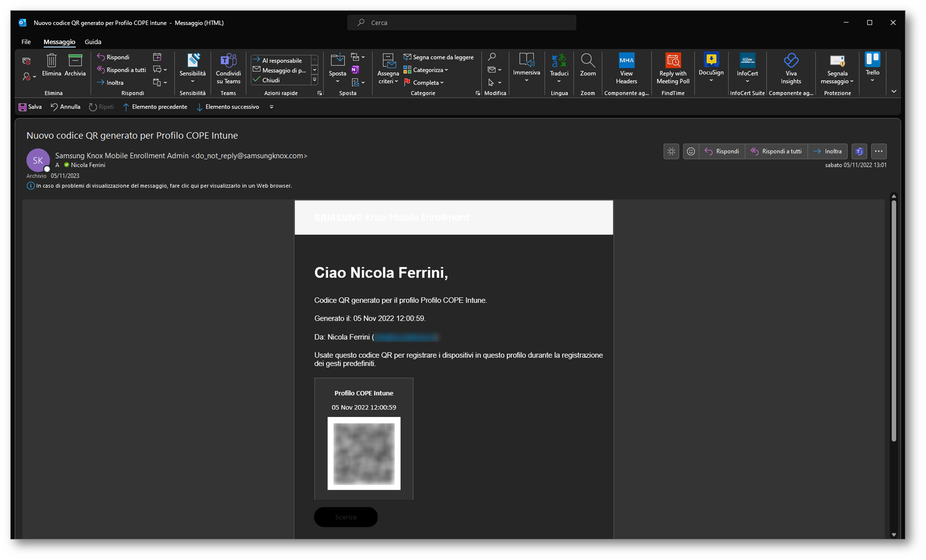Click Segna come da leggere
Image resolution: width=926 pixels, height=560 pixels.
click(x=439, y=57)
